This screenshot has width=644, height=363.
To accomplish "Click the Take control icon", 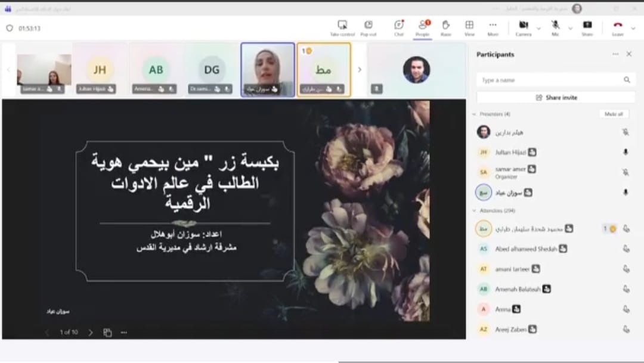I will [x=342, y=25].
